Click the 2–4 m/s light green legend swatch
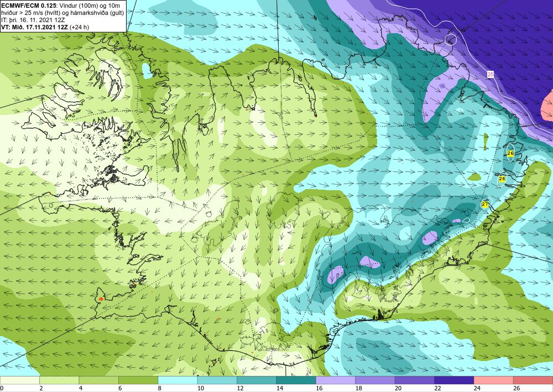Screen dimensions: 553x392 tap(59, 380)
